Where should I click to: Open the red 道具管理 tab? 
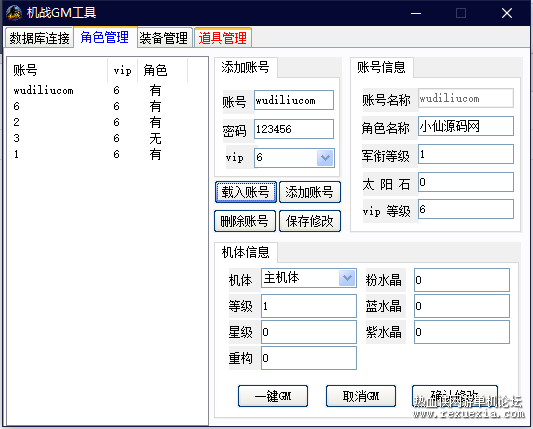point(223,37)
